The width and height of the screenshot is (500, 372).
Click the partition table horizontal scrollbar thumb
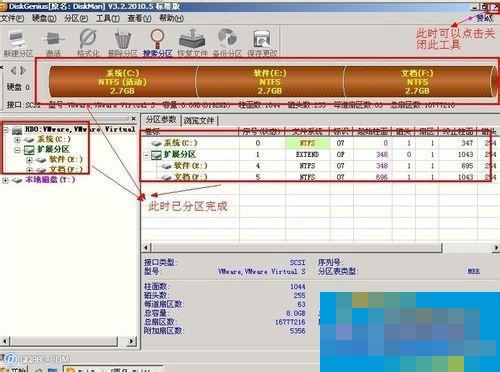pyautogui.click(x=297, y=248)
